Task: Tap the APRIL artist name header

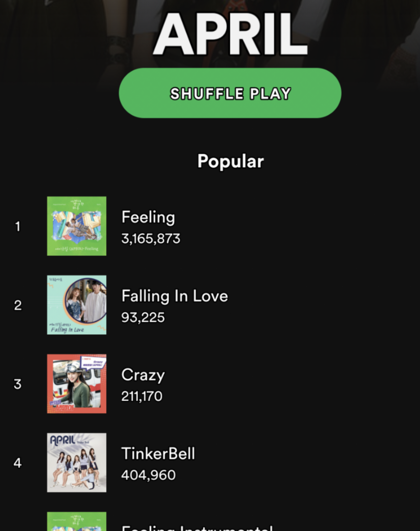Action: (x=230, y=34)
